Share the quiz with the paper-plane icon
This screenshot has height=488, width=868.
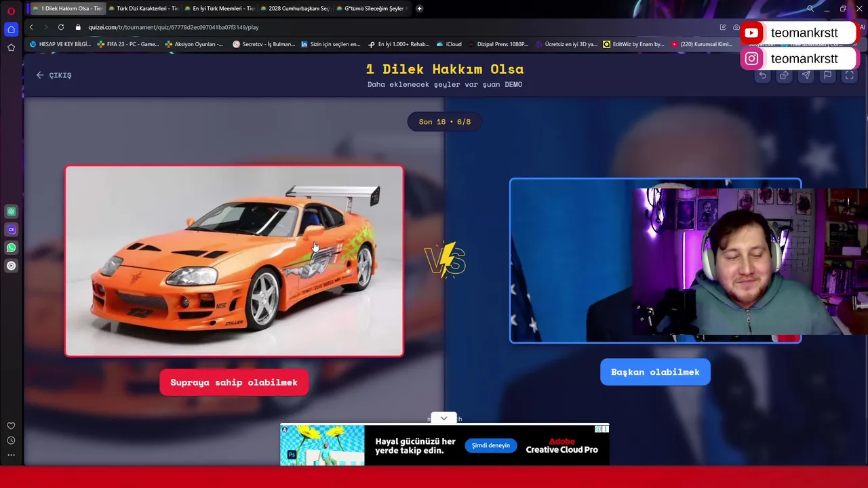tap(806, 75)
